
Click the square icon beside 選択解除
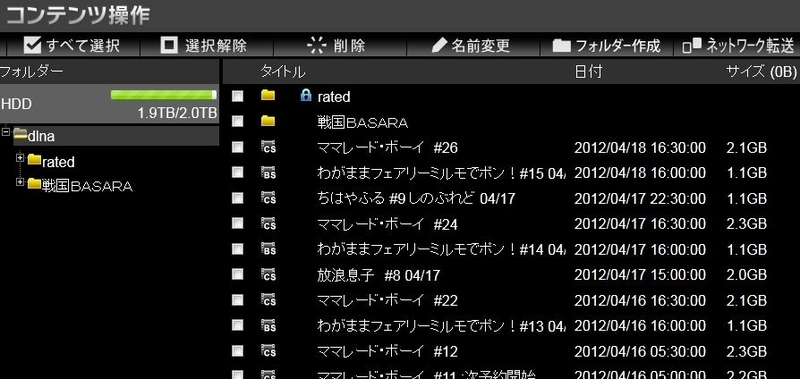pos(169,45)
